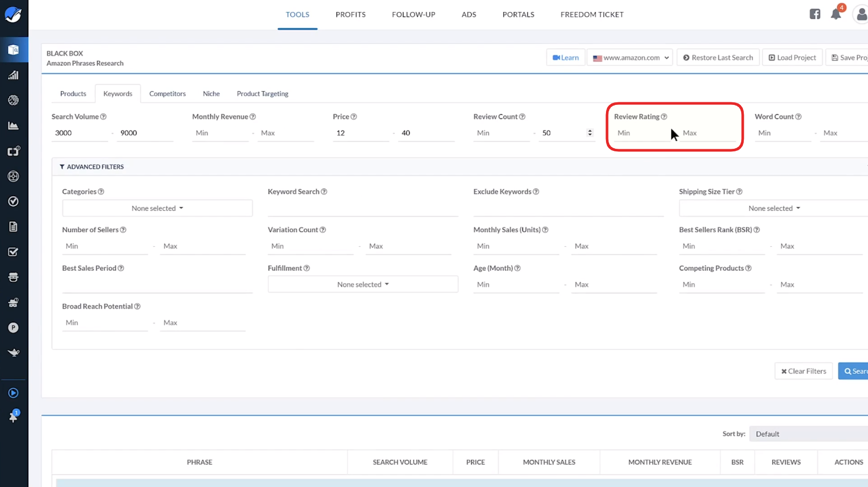Click the Keyword Search input field

pyautogui.click(x=363, y=208)
